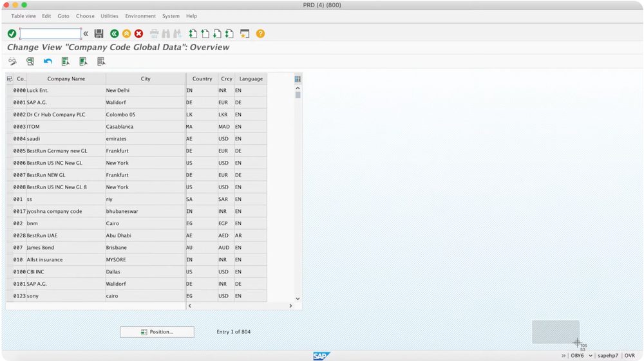Click the Position... button
This screenshot has width=644, height=361.
[x=157, y=332]
